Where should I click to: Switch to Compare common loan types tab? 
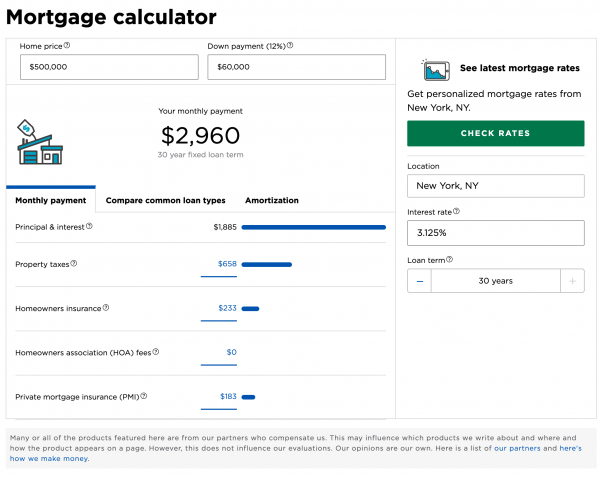point(165,200)
